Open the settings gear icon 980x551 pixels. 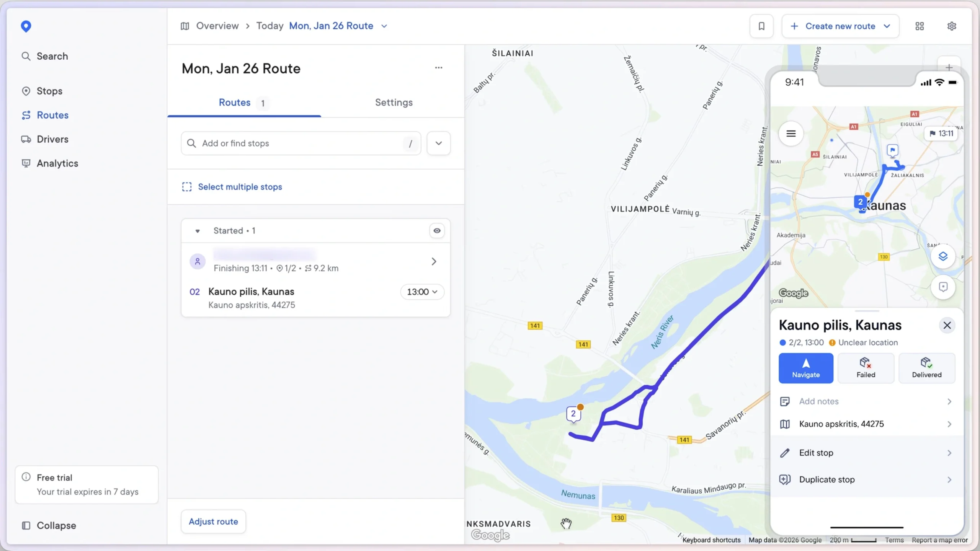[952, 26]
